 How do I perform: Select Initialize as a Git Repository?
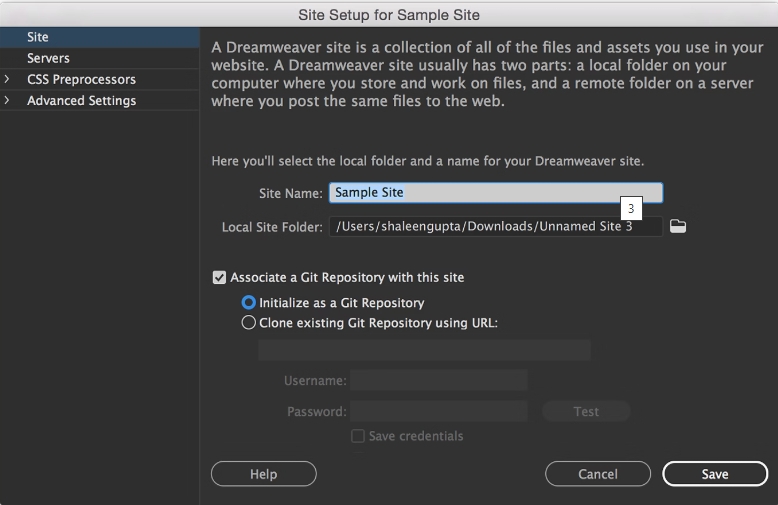pyautogui.click(x=249, y=303)
